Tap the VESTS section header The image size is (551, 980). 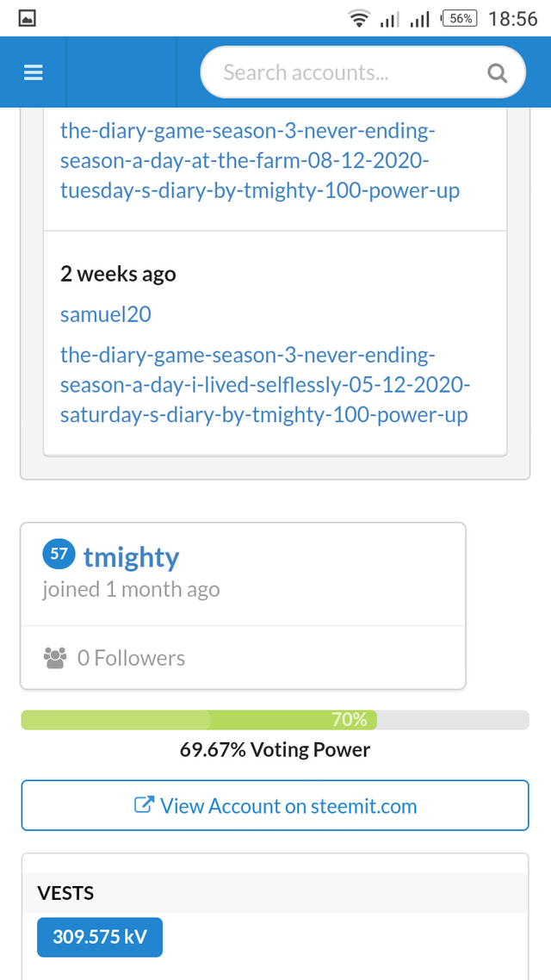pos(65,893)
